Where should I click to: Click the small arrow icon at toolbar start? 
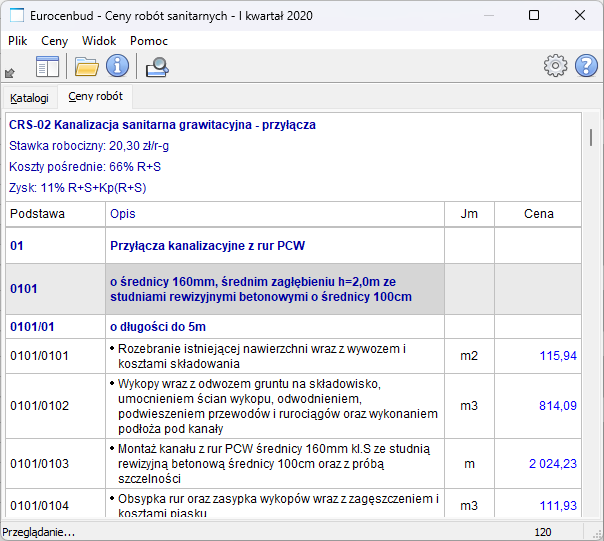10,72
